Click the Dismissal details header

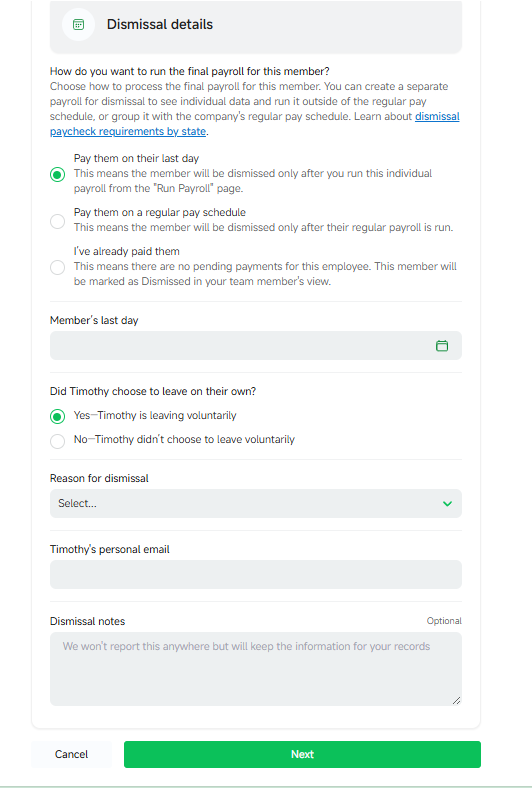coord(160,25)
